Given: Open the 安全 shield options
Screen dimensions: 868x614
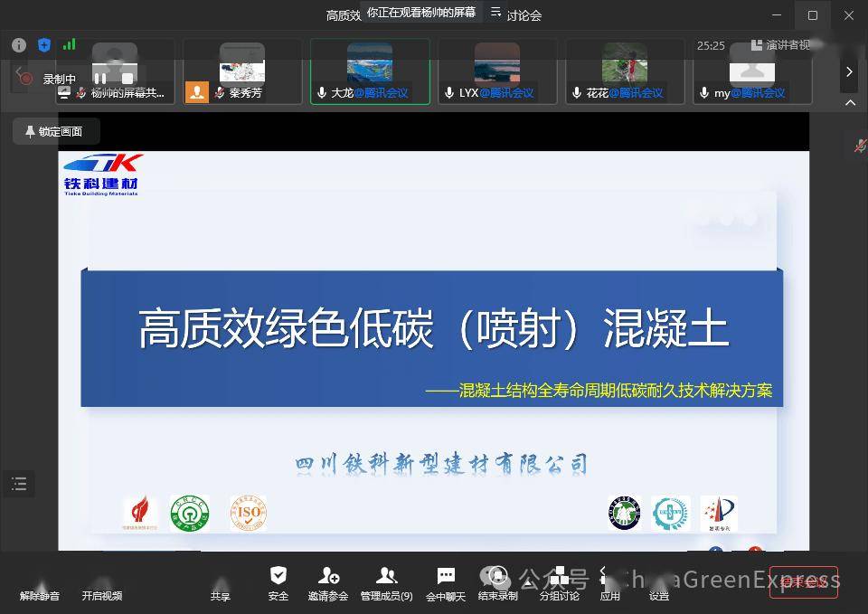Looking at the screenshot, I should [278, 584].
